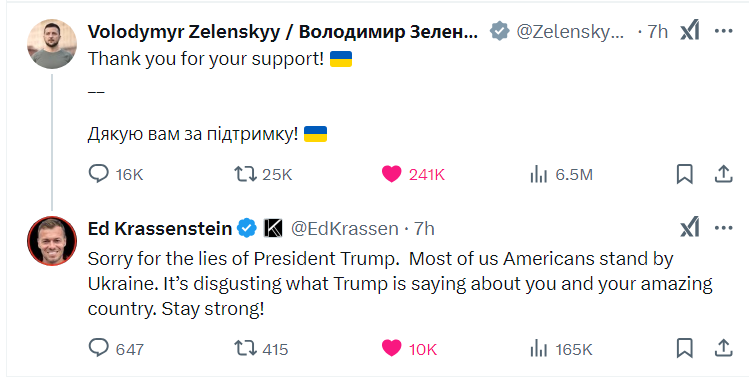The image size is (749, 377).
Task: Share Zelenskyy's post via share icon
Action: (723, 174)
